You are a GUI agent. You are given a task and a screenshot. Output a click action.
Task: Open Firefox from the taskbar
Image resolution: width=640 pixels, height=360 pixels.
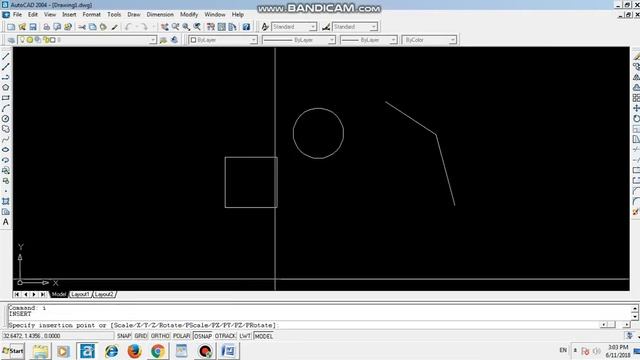(x=134, y=351)
